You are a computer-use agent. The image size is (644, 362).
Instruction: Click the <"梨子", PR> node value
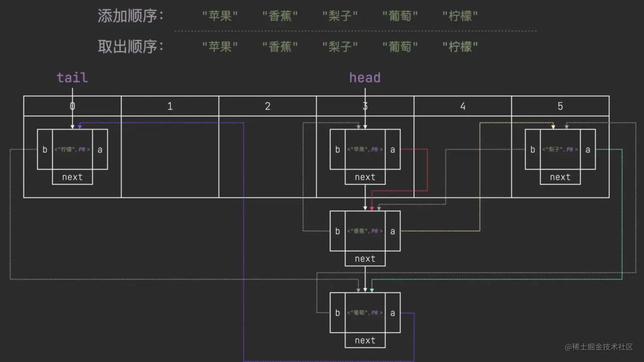[560, 149]
